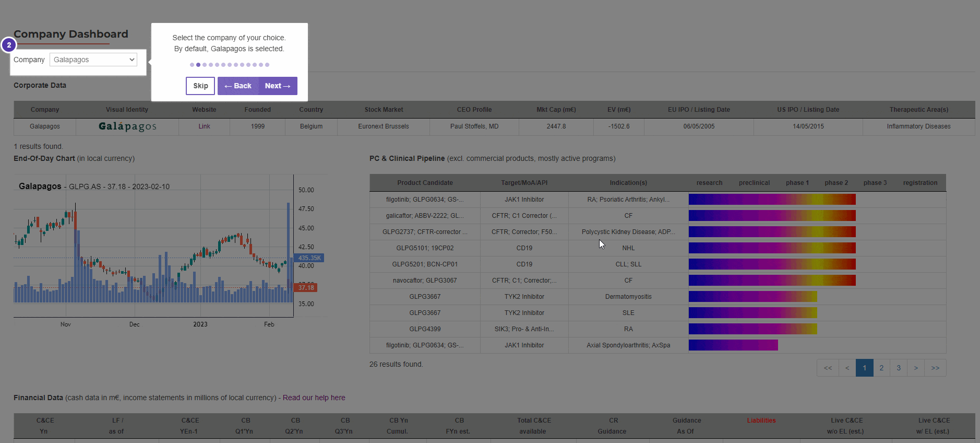Go to next pipeline page with >
The image size is (980, 443).
[916, 368]
